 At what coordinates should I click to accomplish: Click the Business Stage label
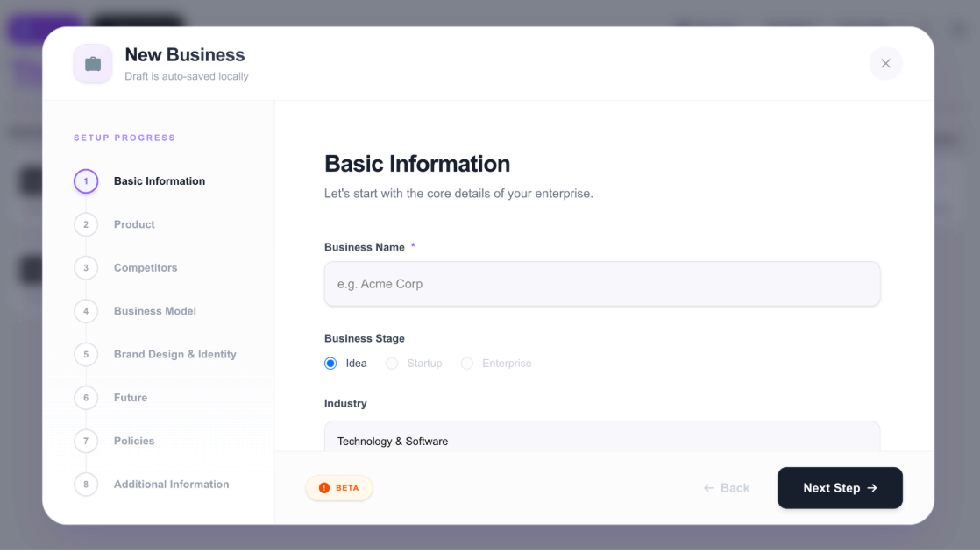365,338
